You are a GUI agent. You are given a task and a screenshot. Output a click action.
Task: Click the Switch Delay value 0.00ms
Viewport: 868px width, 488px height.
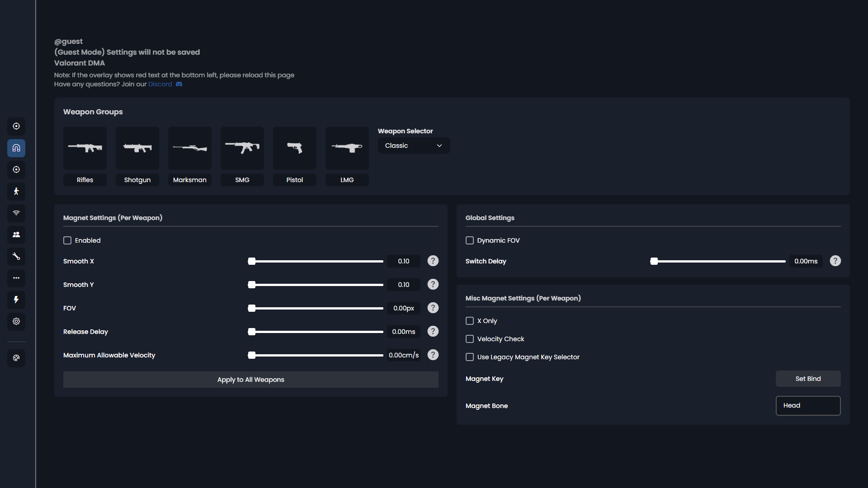click(x=806, y=262)
